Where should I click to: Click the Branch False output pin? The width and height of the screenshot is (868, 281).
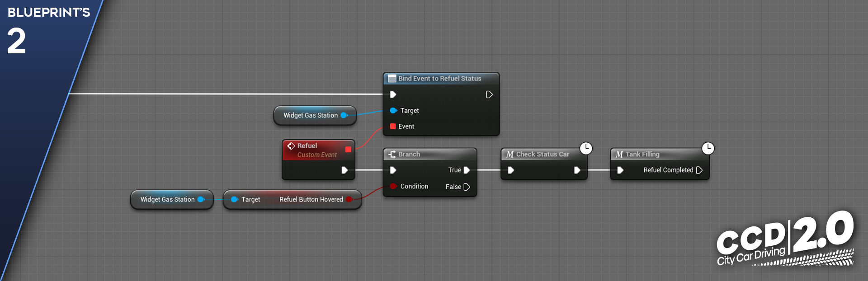(467, 187)
